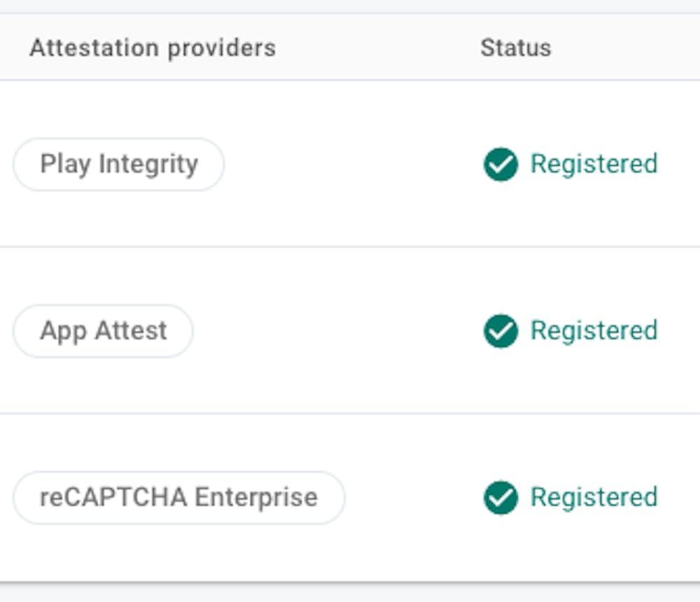Viewport: 700px width, 602px height.
Task: Click the green checkmark icon for App Attest
Action: coord(500,331)
